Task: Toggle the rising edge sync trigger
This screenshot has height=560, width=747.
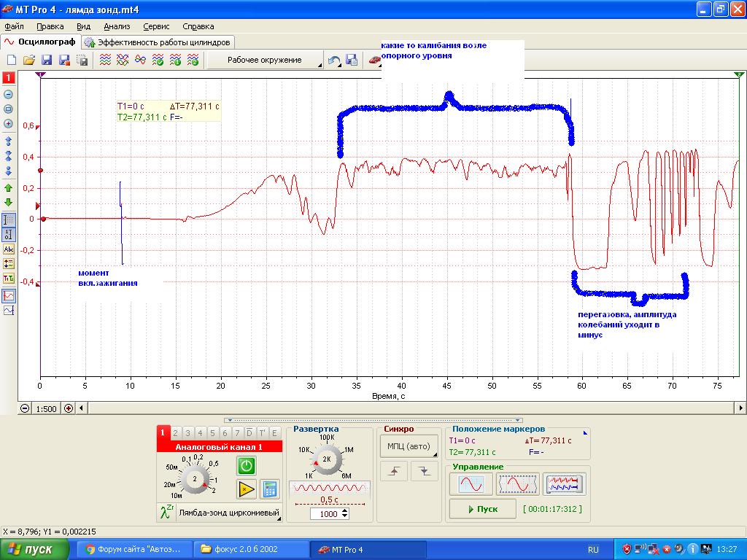Action: point(394,471)
